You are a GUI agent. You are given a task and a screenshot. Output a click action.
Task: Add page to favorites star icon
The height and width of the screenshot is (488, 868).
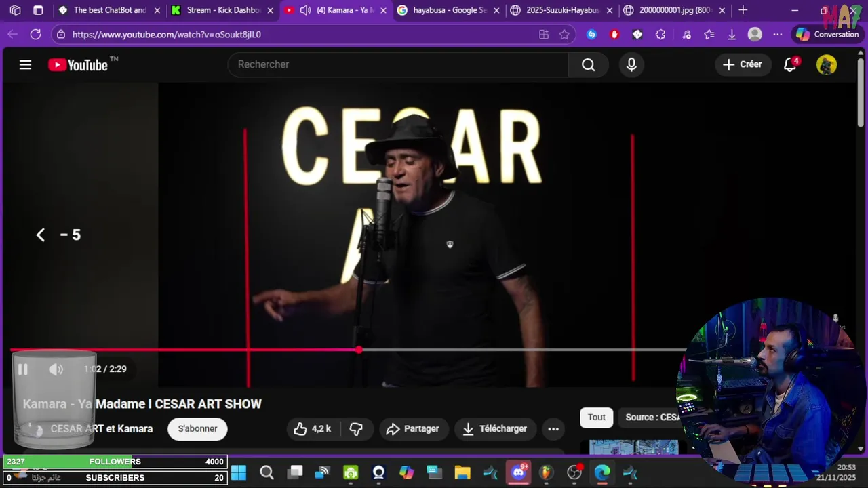pyautogui.click(x=564, y=34)
